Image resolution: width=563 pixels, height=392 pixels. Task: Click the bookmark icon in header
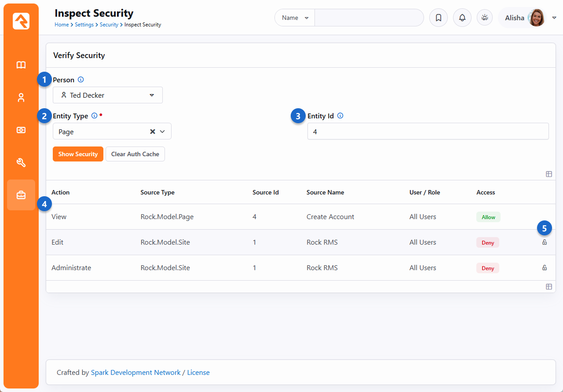[x=438, y=18]
